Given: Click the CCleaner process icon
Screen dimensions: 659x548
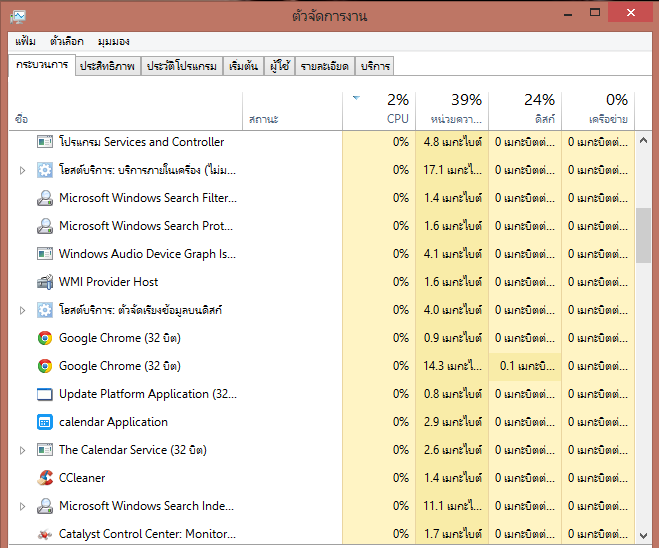Looking at the screenshot, I should click(x=45, y=478).
